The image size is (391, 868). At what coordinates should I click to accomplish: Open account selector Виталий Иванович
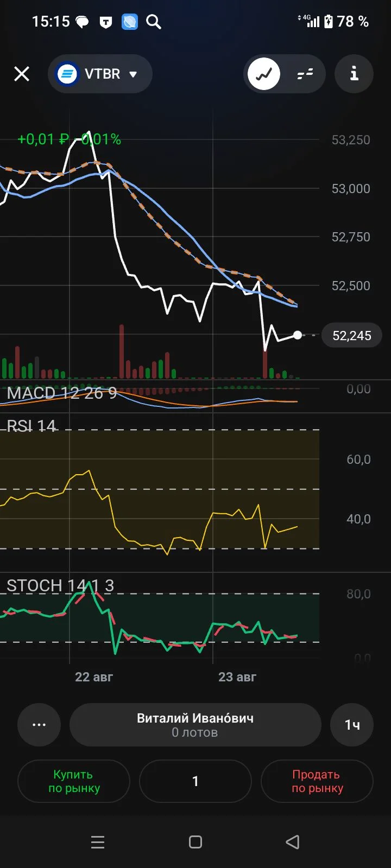tap(195, 725)
